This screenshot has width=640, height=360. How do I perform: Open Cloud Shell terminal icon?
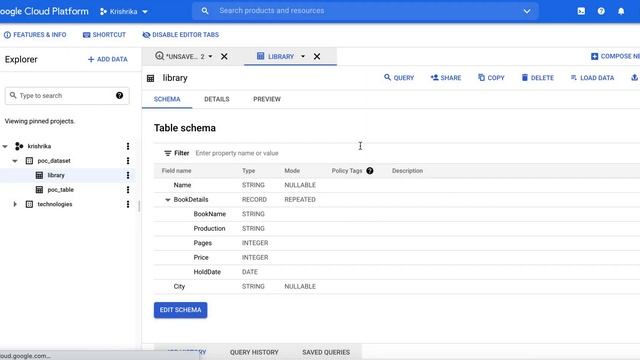point(581,11)
